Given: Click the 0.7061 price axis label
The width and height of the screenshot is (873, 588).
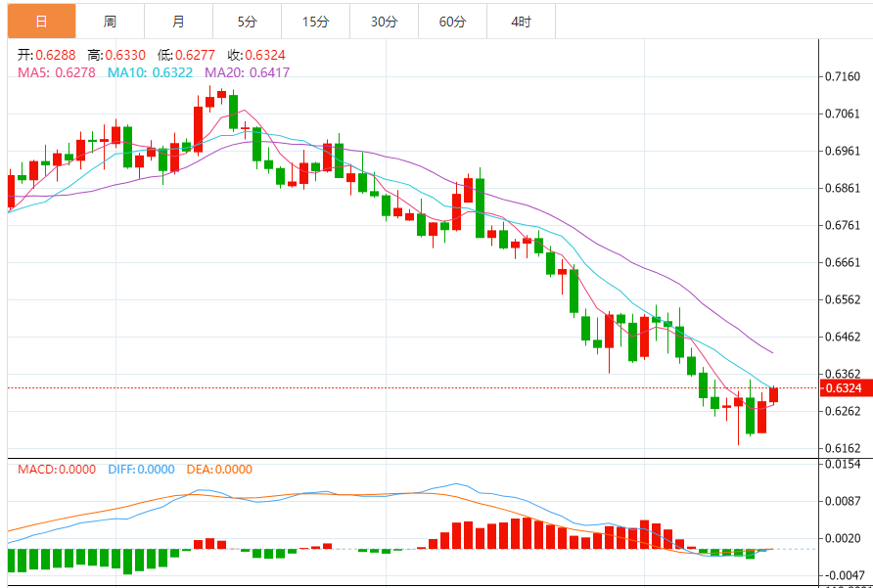Looking at the screenshot, I should click(843, 113).
